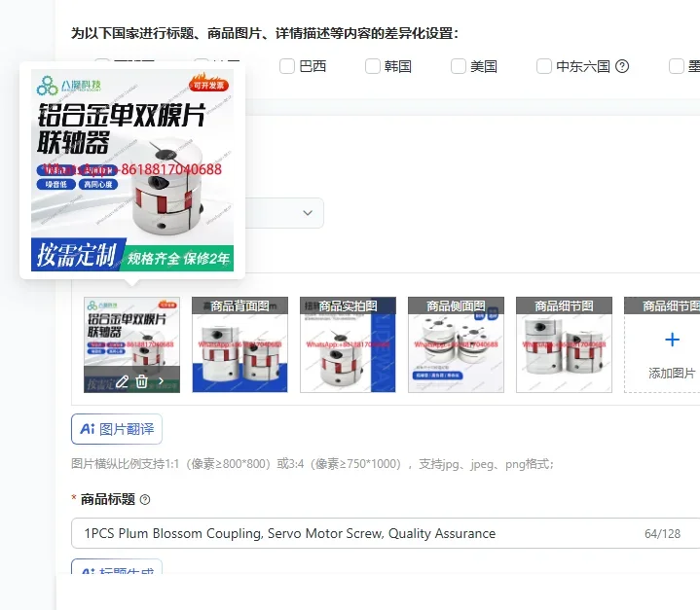This screenshot has width=700, height=610.
Task: Check the 巴西 country checkbox
Action: [x=287, y=66]
